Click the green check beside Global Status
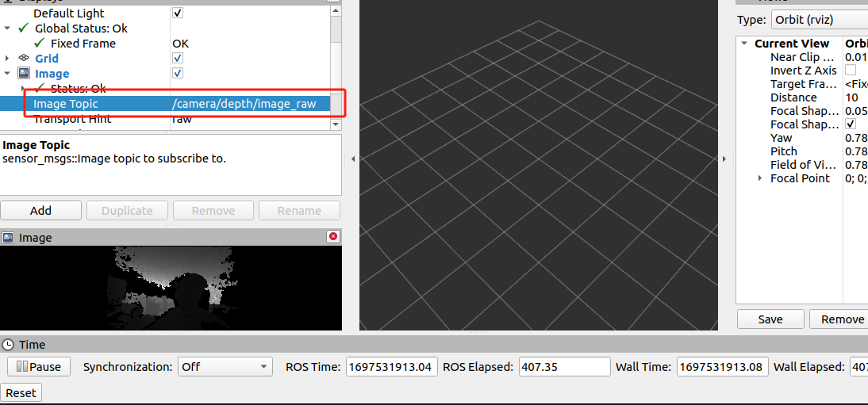The image size is (868, 405). coord(23,28)
